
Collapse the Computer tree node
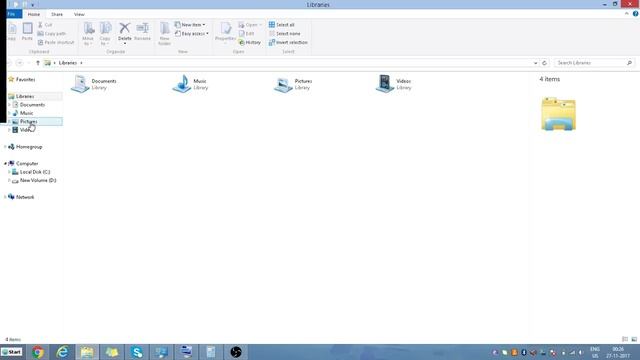point(5,164)
